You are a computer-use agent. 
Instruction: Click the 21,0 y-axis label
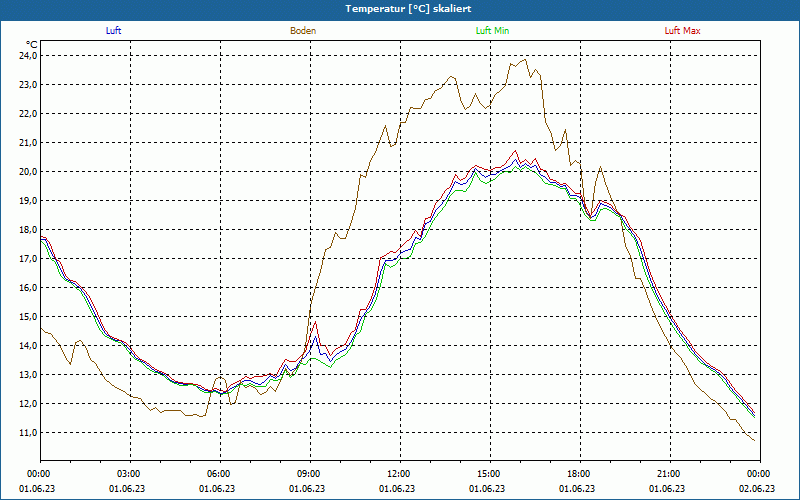pyautogui.click(x=29, y=143)
